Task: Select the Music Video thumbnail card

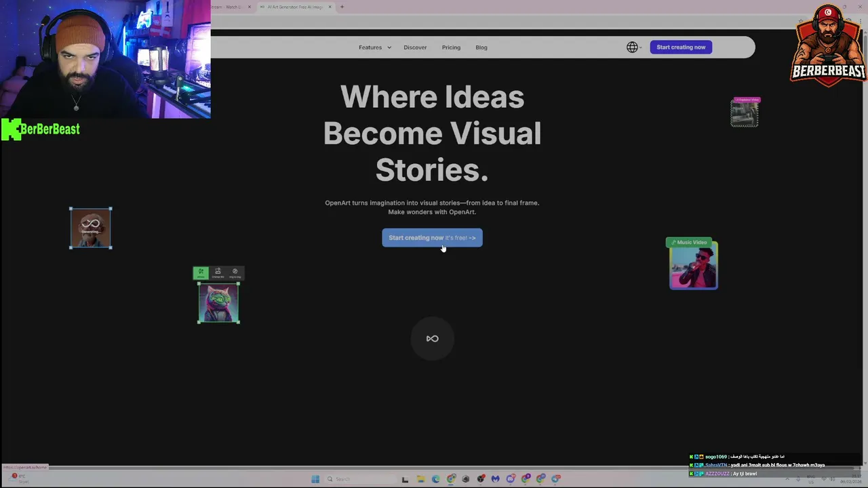Action: click(x=693, y=264)
